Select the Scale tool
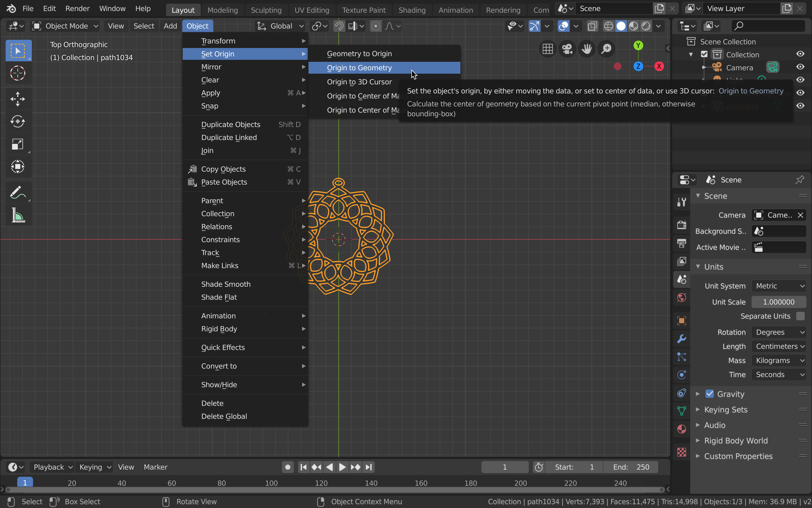Image resolution: width=812 pixels, height=508 pixels. [x=18, y=144]
